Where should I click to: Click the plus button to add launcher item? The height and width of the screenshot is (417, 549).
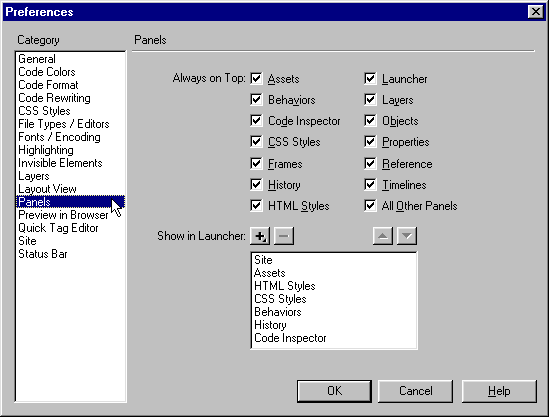(x=260, y=236)
